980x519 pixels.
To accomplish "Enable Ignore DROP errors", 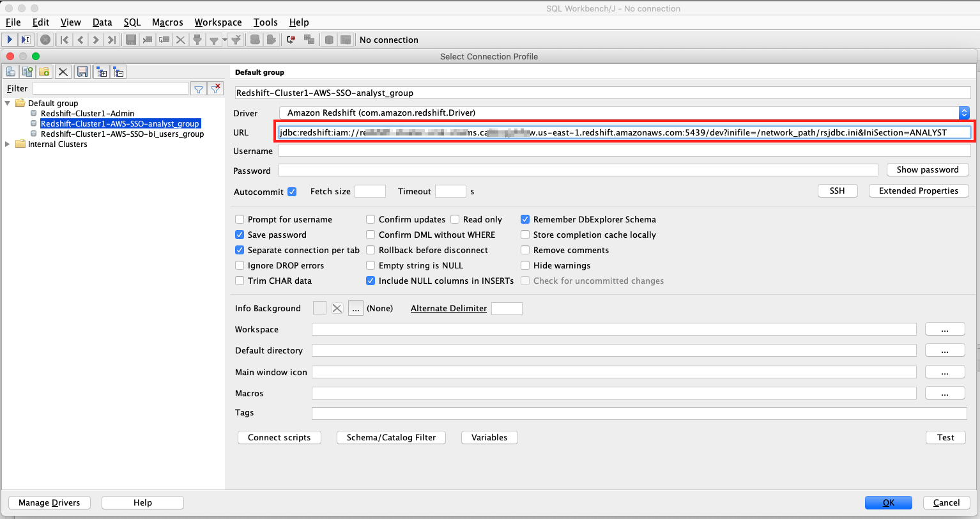I will (240, 265).
